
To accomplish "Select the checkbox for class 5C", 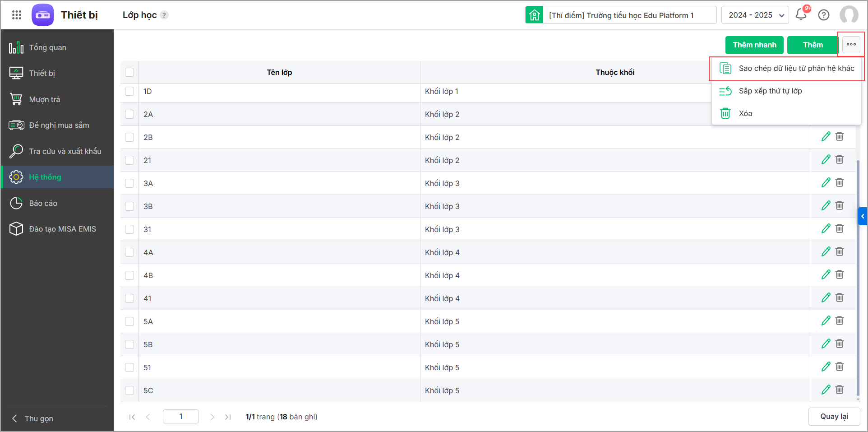I will click(x=129, y=390).
